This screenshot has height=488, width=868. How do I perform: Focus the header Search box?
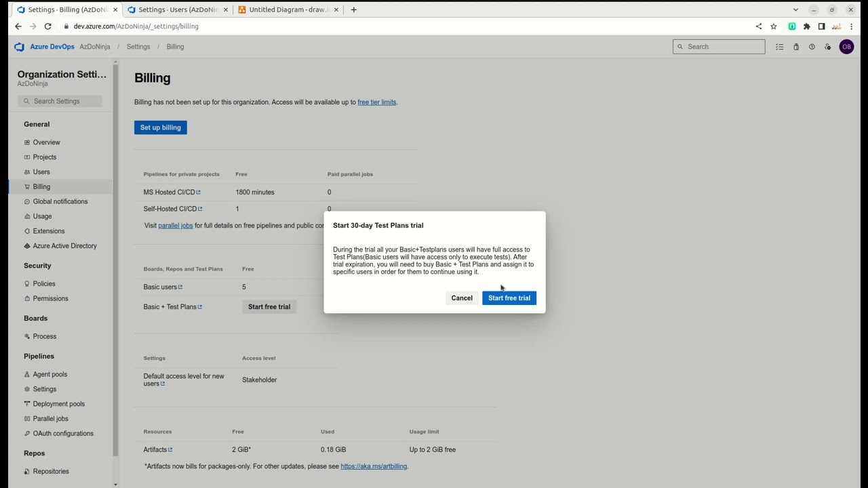(719, 47)
